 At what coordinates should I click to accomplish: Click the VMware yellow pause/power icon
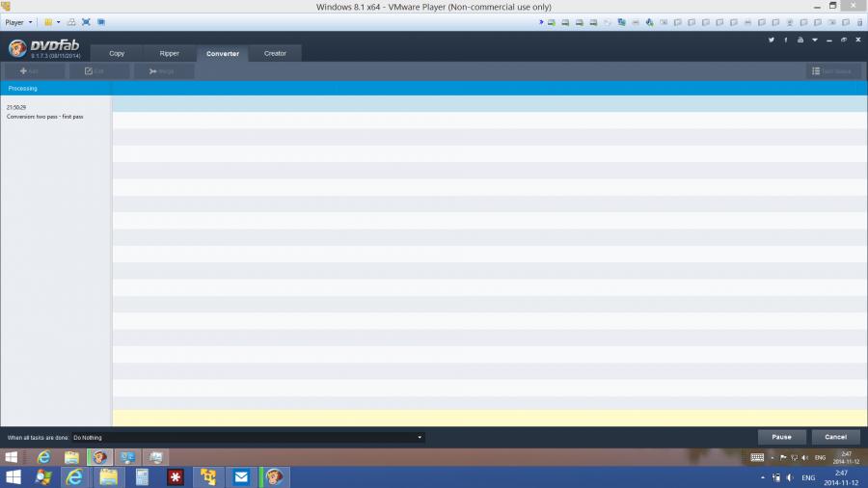click(x=48, y=23)
